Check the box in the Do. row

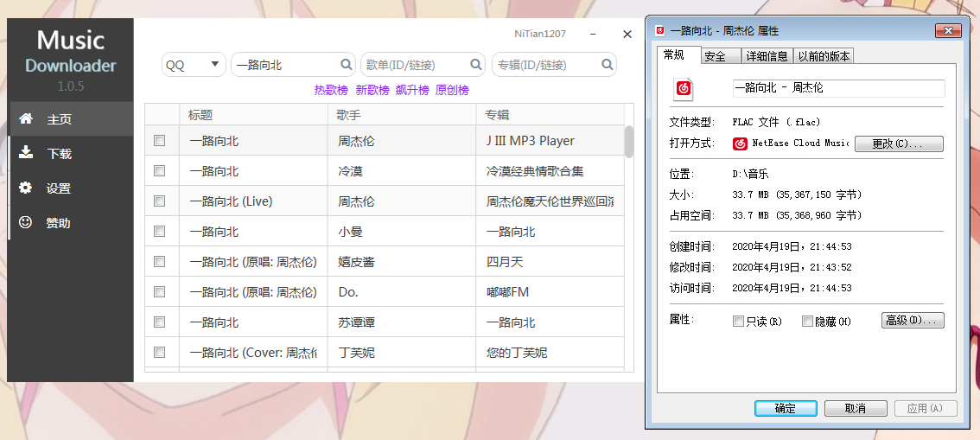(159, 291)
